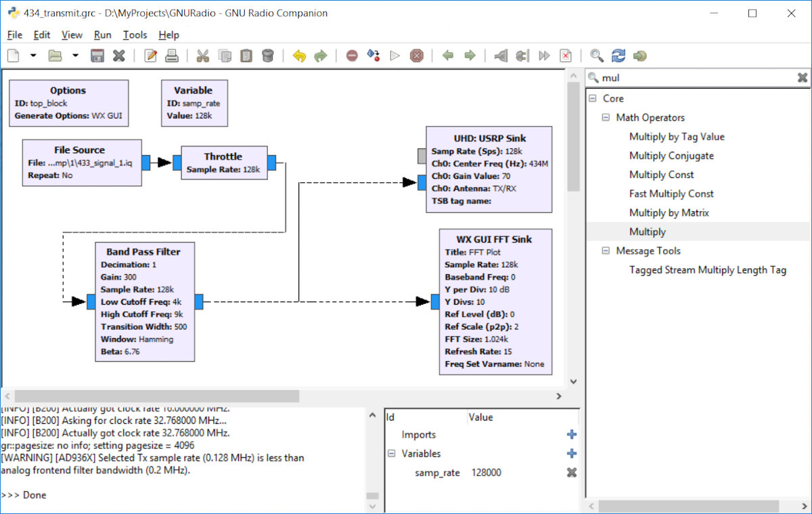
Task: Rotate the block counterclockwise with the left arrow
Action: coord(448,56)
